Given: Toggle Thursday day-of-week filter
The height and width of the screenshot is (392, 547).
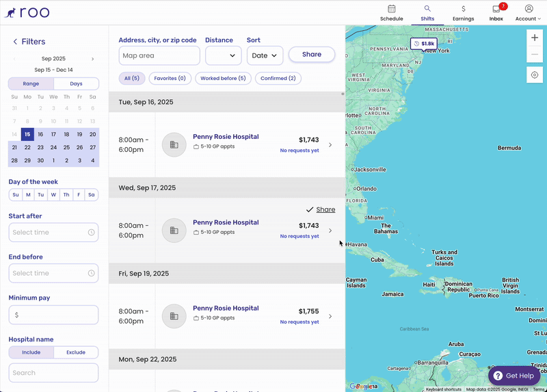Looking at the screenshot, I should coord(66,195).
